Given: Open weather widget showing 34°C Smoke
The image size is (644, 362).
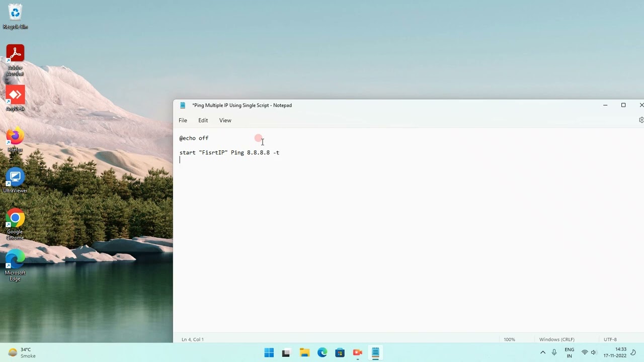Looking at the screenshot, I should (22, 352).
